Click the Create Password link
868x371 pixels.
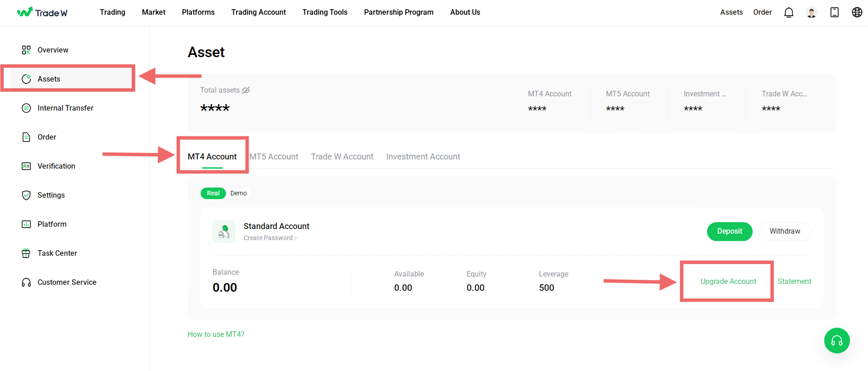270,238
